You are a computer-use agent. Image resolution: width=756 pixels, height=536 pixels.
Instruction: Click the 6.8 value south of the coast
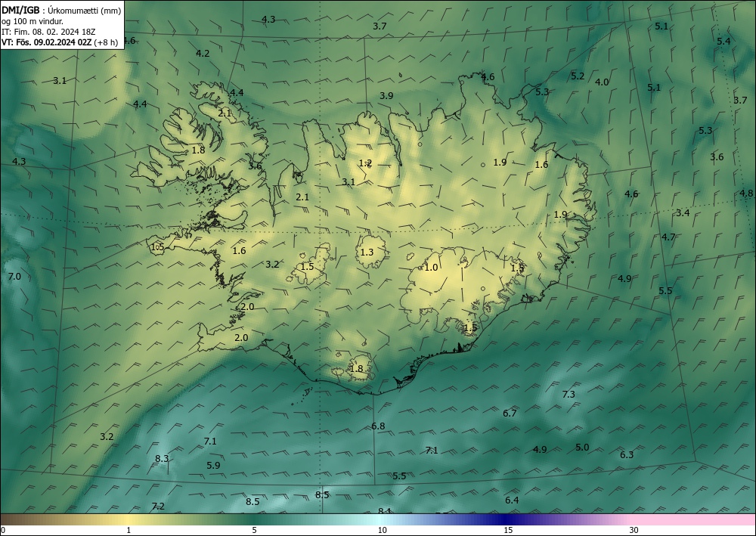[x=378, y=426]
